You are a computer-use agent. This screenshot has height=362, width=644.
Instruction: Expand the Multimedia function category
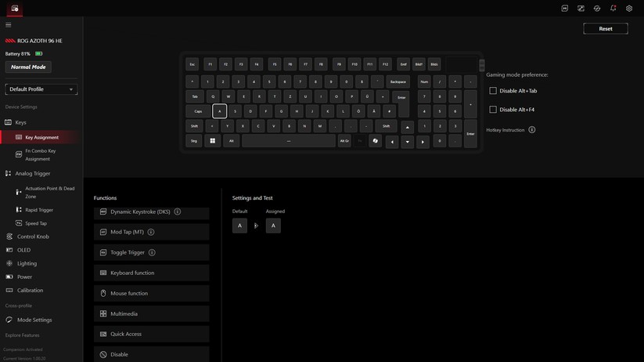click(x=151, y=313)
